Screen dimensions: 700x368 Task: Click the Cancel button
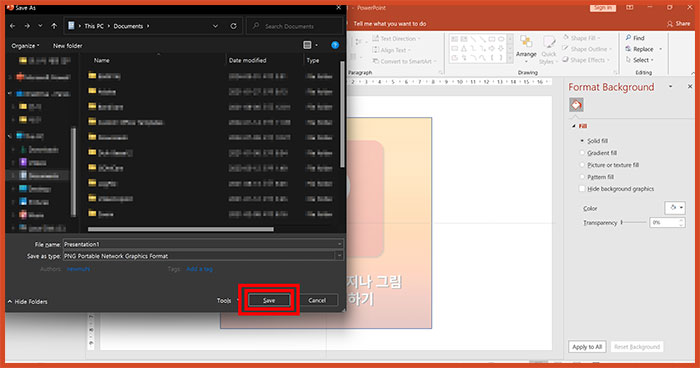[x=317, y=301]
